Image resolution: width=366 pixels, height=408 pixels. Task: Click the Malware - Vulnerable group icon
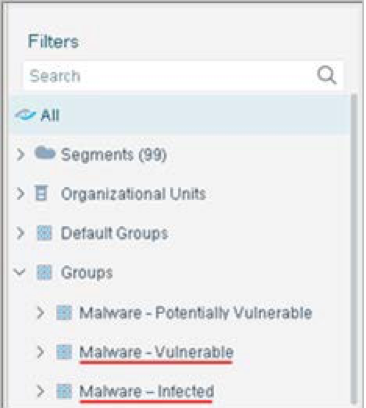(64, 352)
